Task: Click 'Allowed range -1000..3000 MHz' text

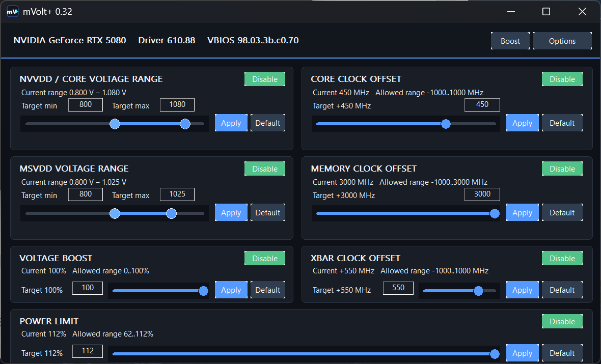Action: pyautogui.click(x=433, y=182)
